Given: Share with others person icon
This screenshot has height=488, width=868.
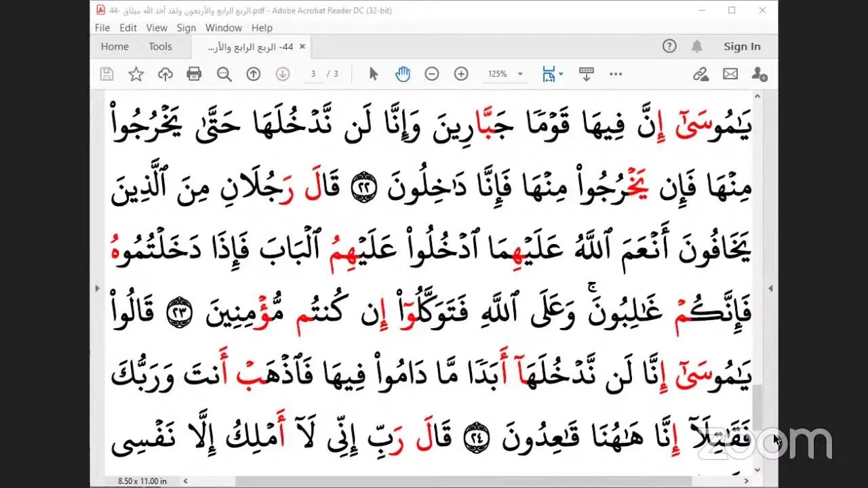Looking at the screenshot, I should tap(759, 74).
